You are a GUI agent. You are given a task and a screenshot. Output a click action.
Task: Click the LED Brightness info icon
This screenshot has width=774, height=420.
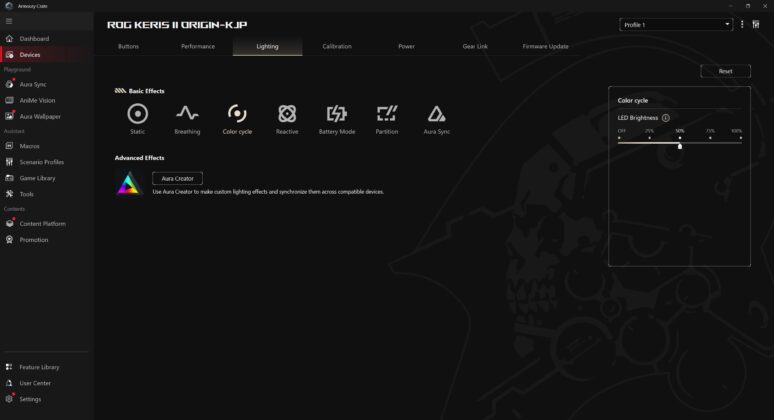coord(665,118)
